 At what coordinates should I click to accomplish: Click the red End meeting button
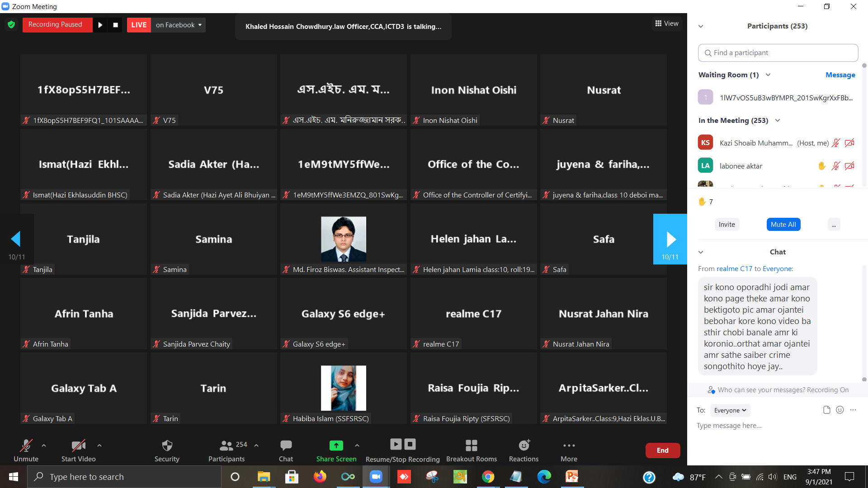pyautogui.click(x=662, y=450)
